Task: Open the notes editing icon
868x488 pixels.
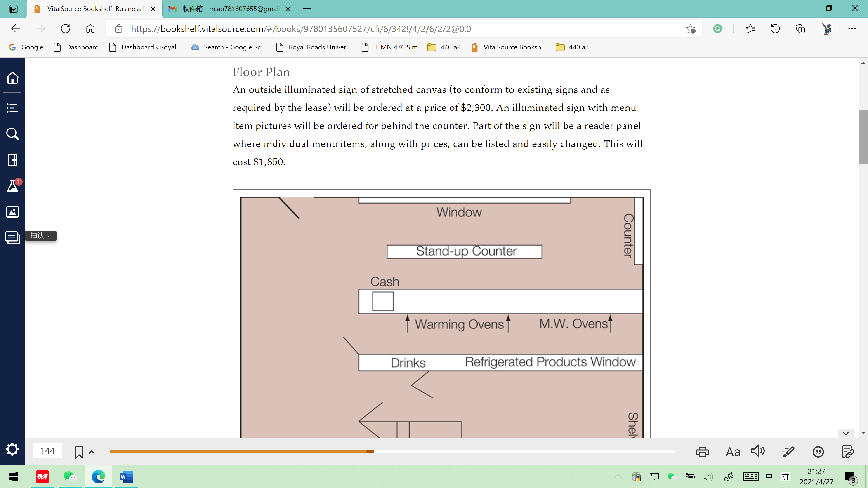Action: click(848, 452)
